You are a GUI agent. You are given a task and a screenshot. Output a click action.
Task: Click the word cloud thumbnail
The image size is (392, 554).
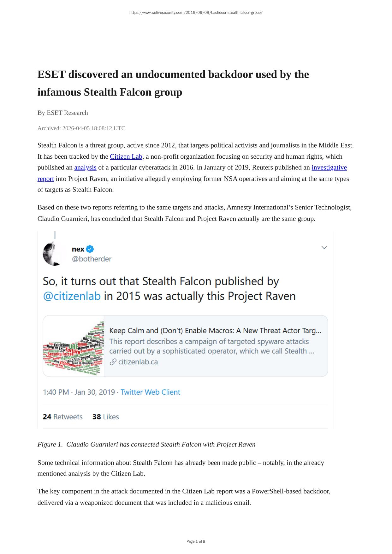74,346
